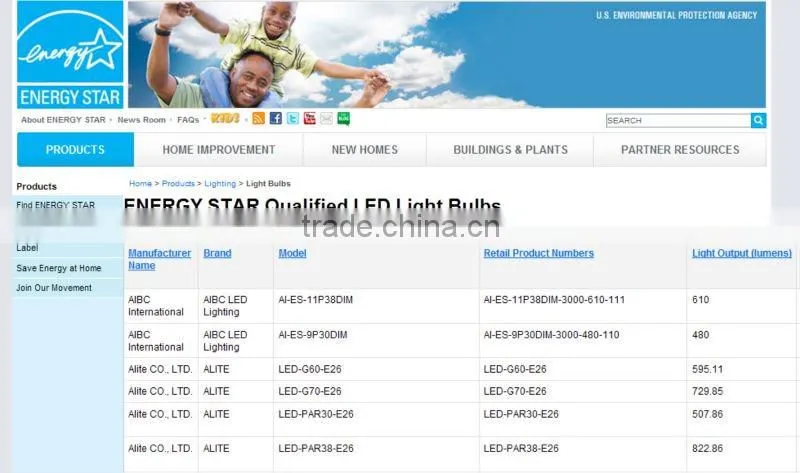Image resolution: width=800 pixels, height=473 pixels.
Task: Open the Twitter icon
Action: (293, 119)
